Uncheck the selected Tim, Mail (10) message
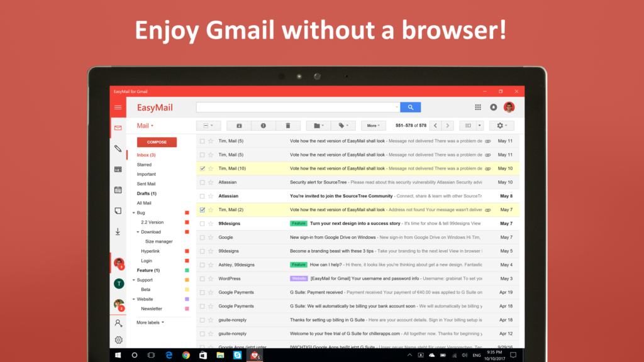The height and width of the screenshot is (362, 644). coord(201,168)
